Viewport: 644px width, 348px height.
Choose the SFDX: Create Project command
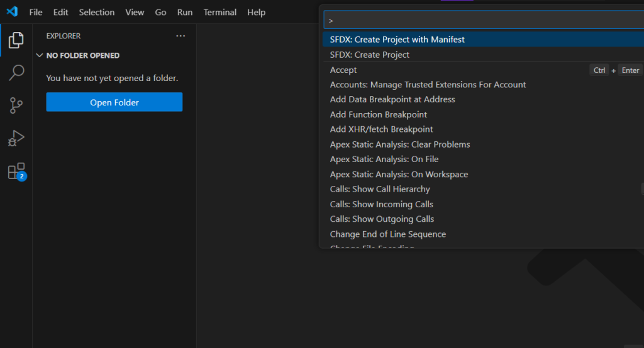tap(369, 55)
